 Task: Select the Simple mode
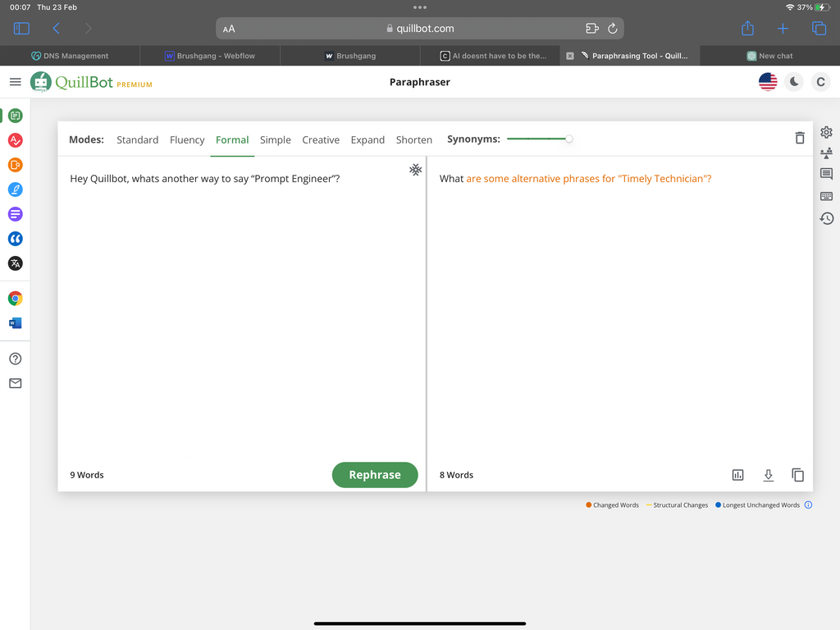(x=276, y=139)
